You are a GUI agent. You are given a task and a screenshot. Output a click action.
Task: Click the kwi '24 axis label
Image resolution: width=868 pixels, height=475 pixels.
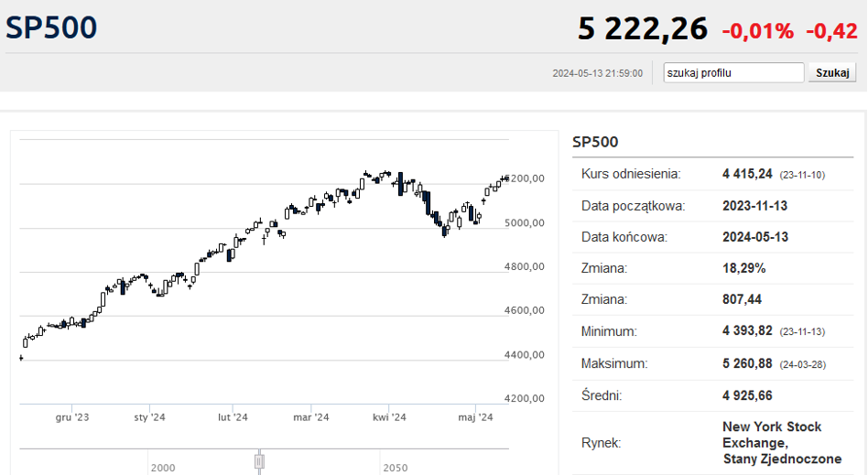(x=389, y=417)
